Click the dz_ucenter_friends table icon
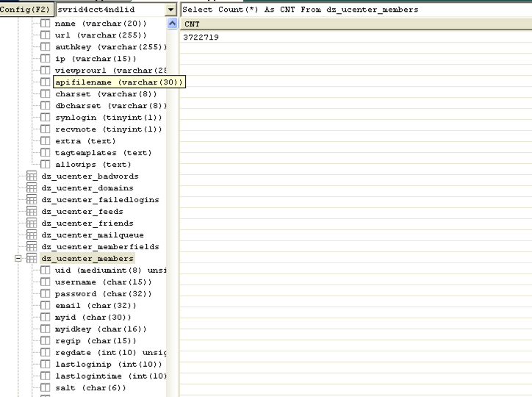 (x=32, y=223)
